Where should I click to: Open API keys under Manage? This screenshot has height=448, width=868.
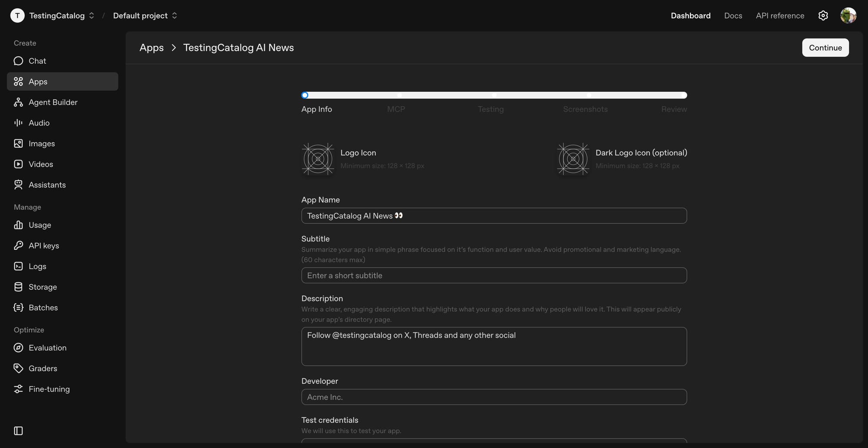point(43,245)
